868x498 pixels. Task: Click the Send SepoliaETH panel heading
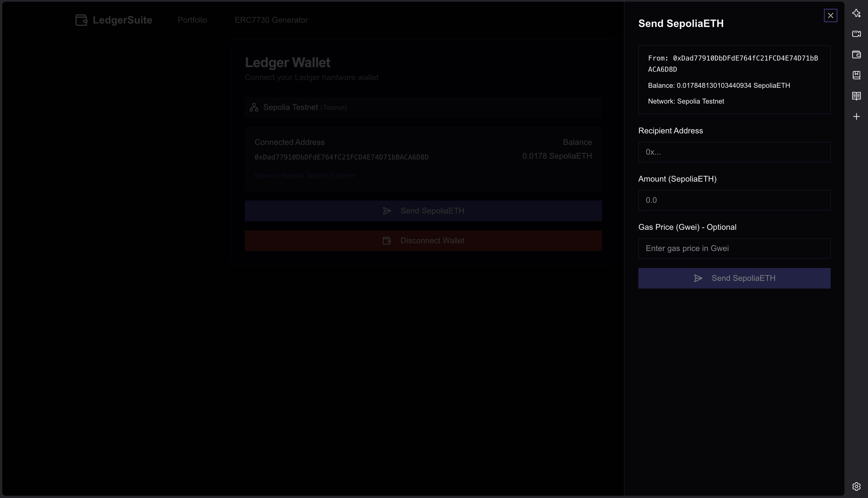click(681, 23)
